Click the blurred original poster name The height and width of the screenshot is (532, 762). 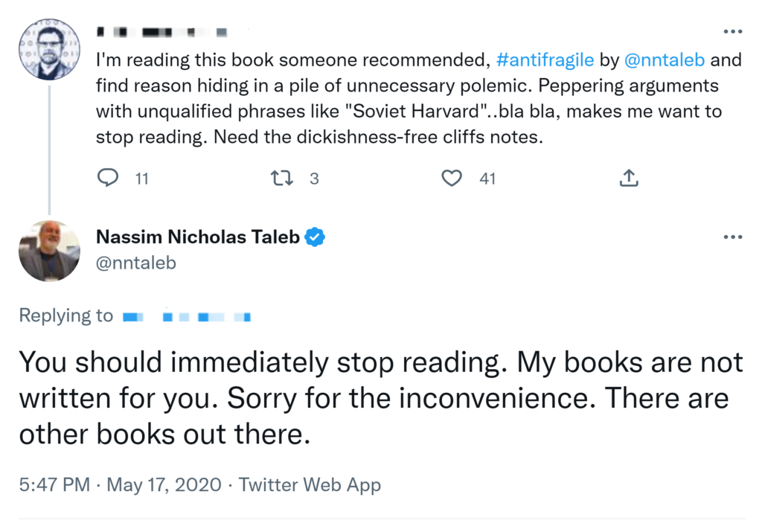click(161, 33)
